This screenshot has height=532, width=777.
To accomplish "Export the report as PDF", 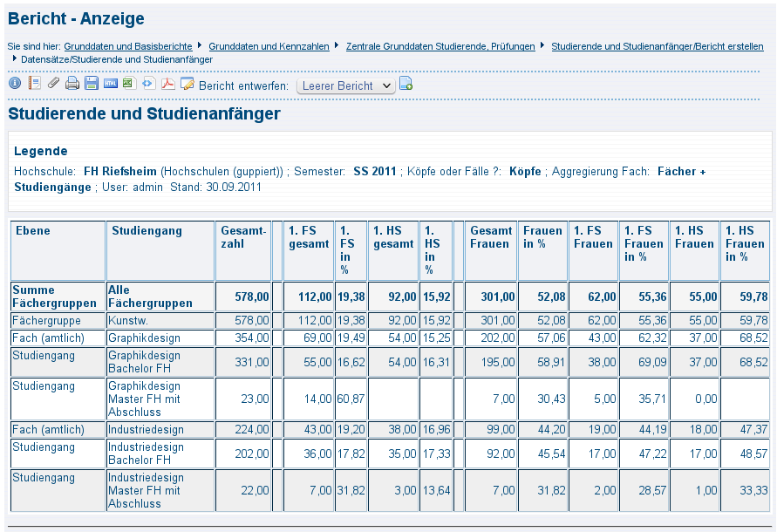I will (x=168, y=84).
